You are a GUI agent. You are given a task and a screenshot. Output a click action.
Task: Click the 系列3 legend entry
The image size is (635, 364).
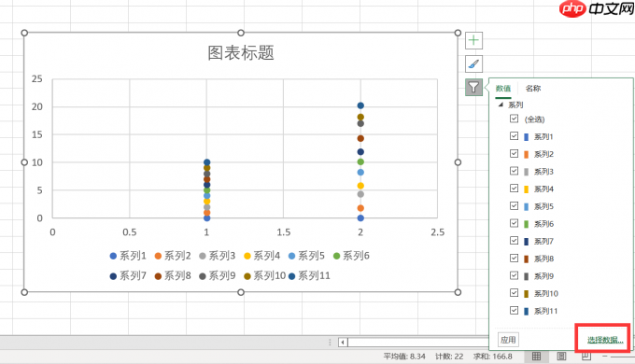click(x=218, y=256)
